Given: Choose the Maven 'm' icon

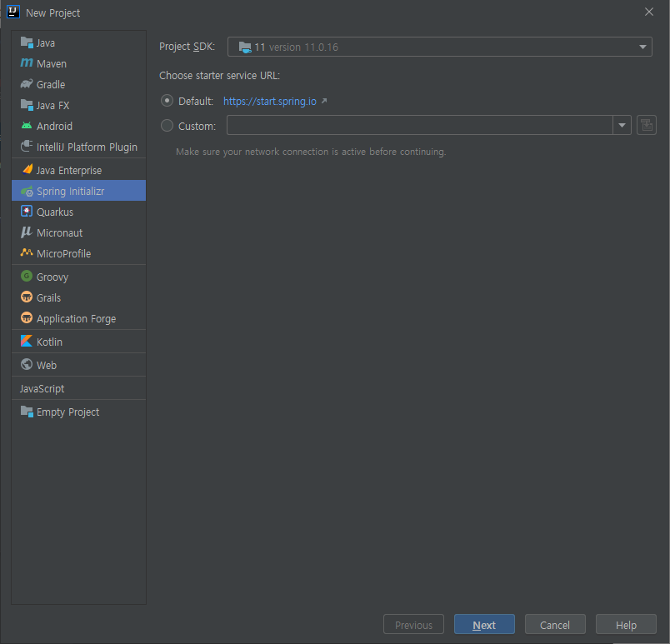Looking at the screenshot, I should (x=27, y=63).
